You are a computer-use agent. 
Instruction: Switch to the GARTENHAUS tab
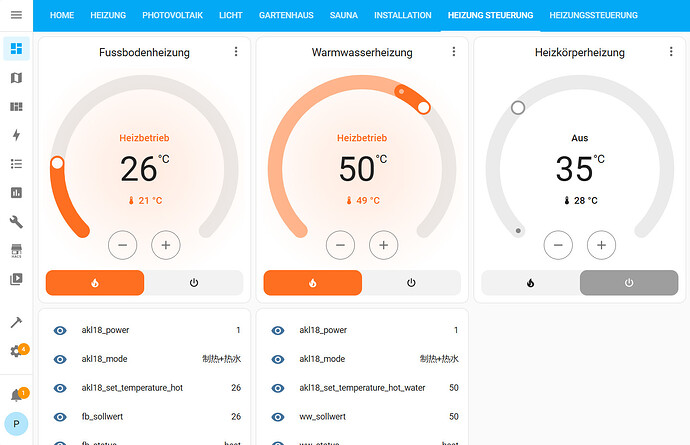(286, 15)
